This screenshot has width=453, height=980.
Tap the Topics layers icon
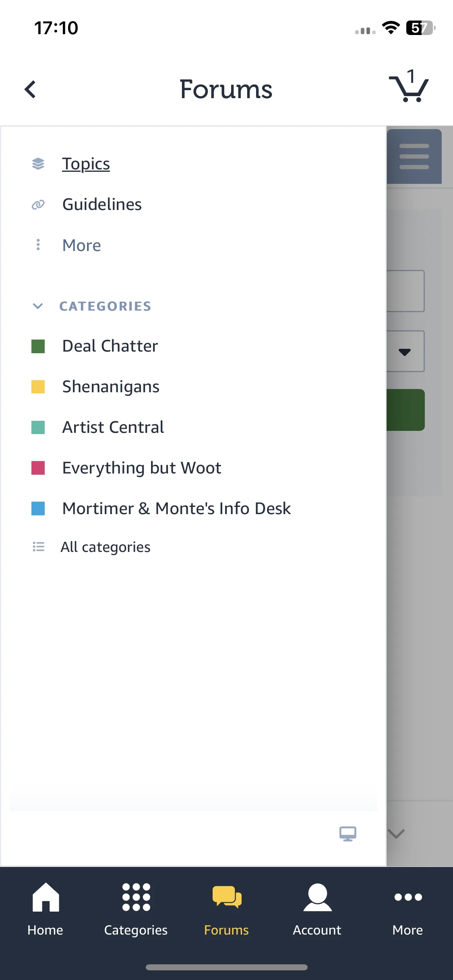point(38,164)
